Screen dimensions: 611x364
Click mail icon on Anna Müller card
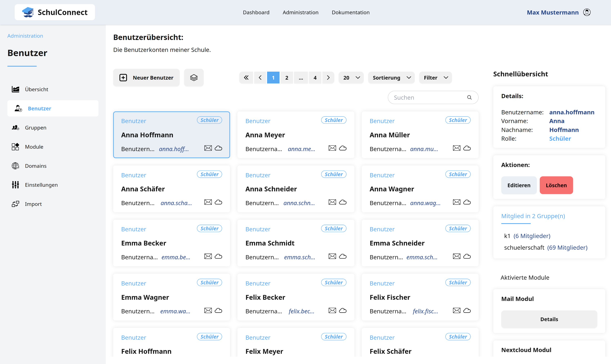click(456, 148)
